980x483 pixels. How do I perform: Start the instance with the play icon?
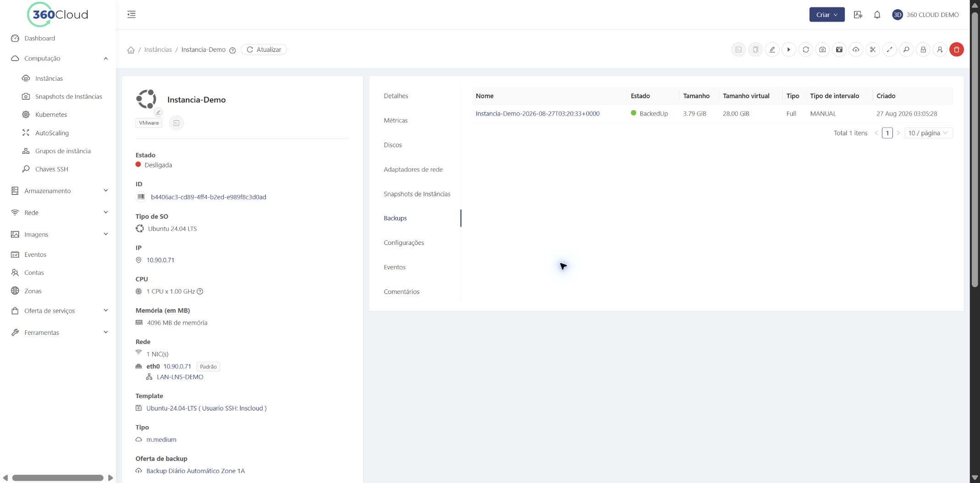(x=789, y=50)
